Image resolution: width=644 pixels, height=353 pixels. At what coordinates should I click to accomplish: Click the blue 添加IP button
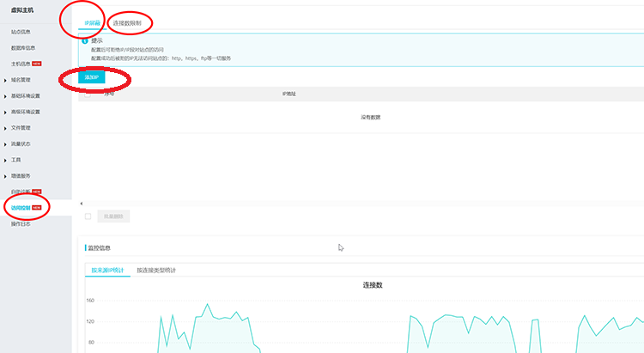(91, 77)
